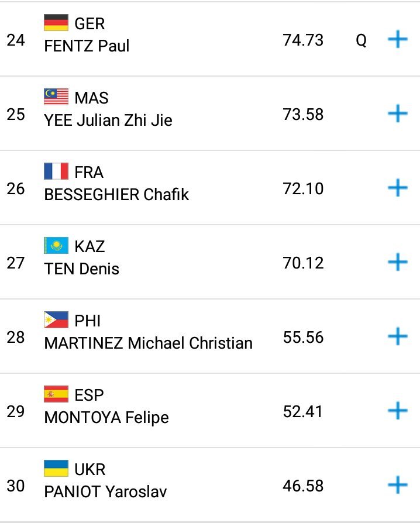Click the Q qualification marker
Viewport: 420px width, 523px height.
pos(362,41)
